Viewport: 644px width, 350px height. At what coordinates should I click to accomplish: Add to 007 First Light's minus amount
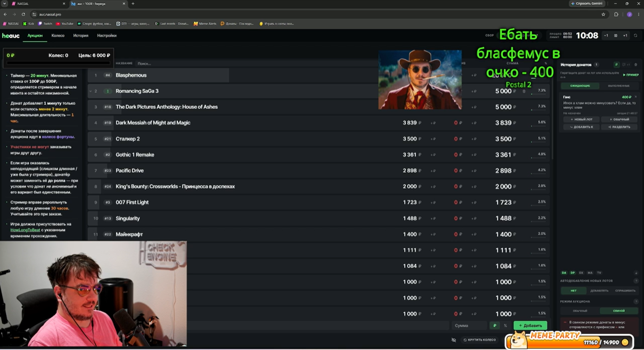click(474, 203)
